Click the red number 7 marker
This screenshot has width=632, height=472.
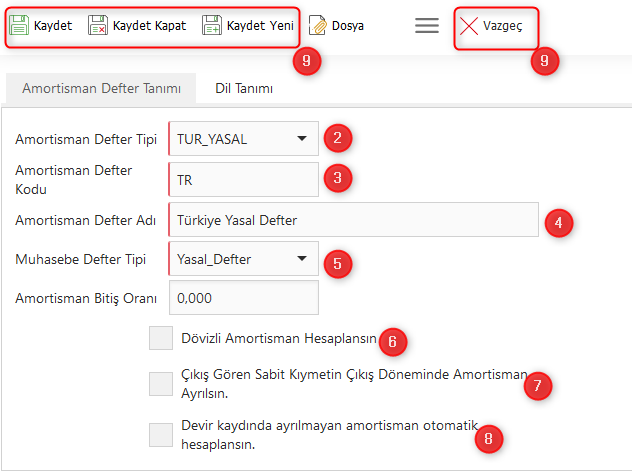point(537,386)
